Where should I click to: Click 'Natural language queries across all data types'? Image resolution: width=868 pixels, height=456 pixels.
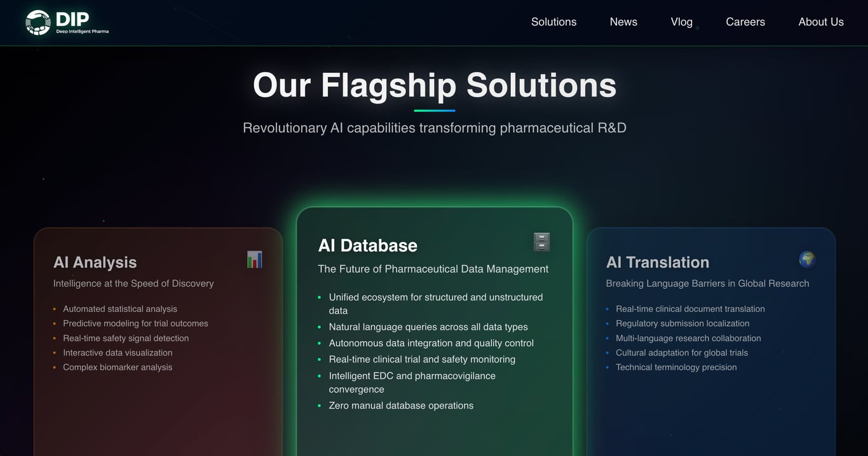[428, 327]
